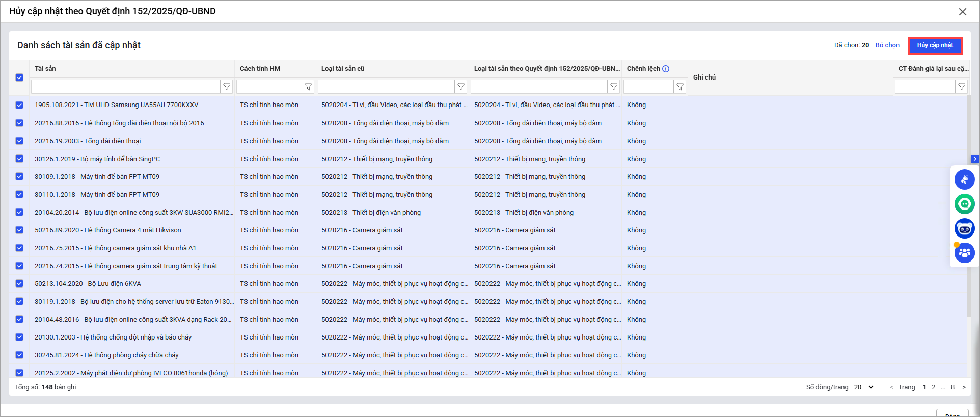Click the info icon beside Chênh lệch header
Viewport: 980px width, 417px height.
[x=666, y=69]
